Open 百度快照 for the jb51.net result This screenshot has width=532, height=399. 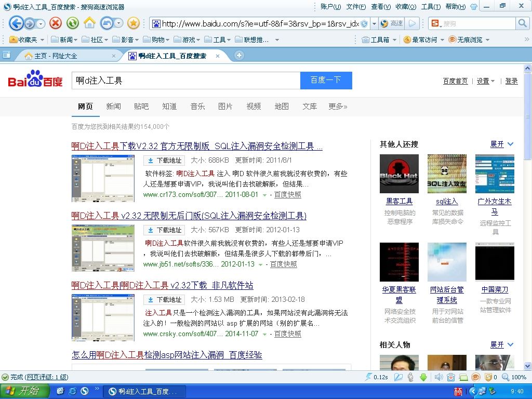click(x=283, y=264)
